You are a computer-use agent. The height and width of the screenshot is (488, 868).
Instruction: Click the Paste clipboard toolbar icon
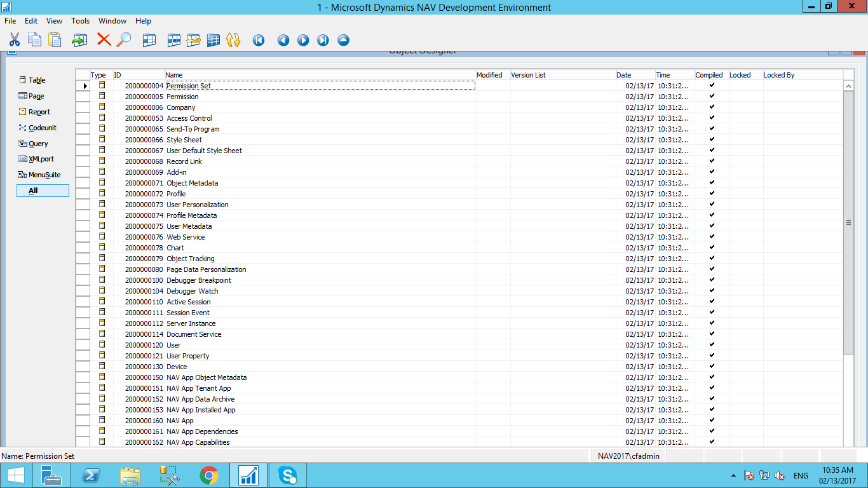pos(55,40)
